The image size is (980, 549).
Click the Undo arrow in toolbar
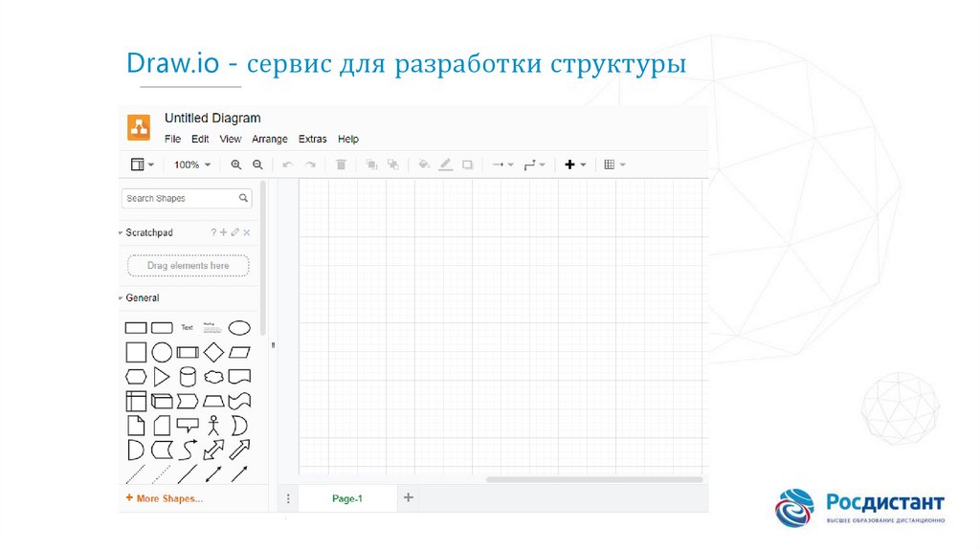pos(287,165)
